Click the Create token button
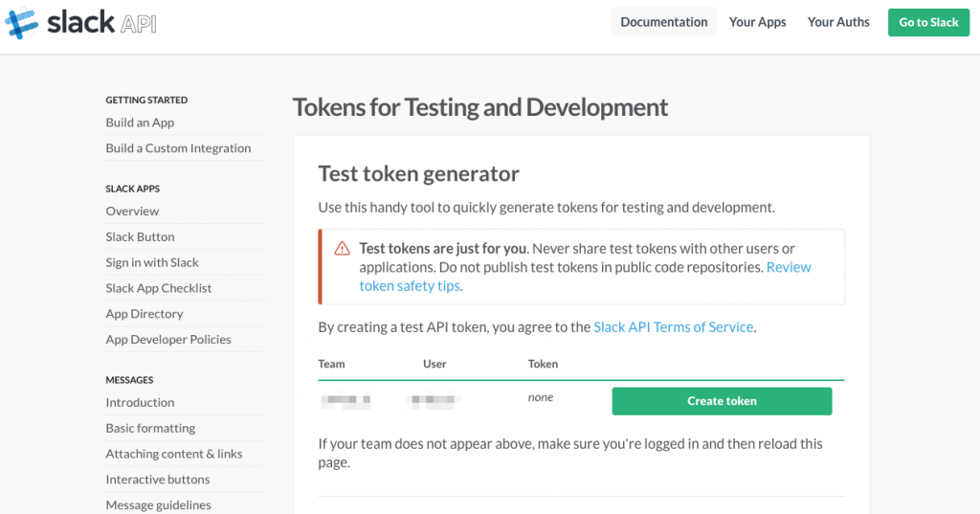Screen dimensions: 980x514 click(722, 401)
